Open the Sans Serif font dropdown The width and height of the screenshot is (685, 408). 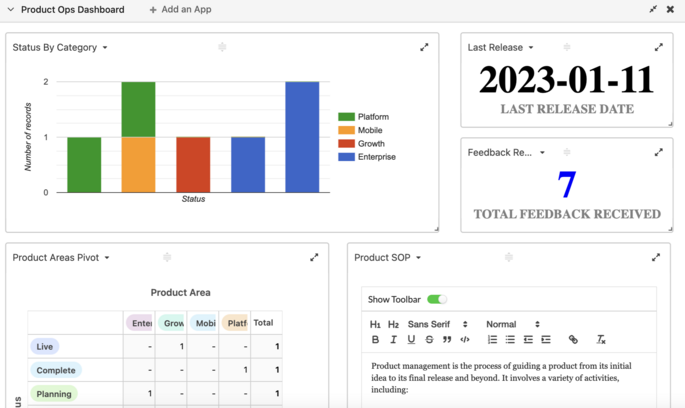437,324
